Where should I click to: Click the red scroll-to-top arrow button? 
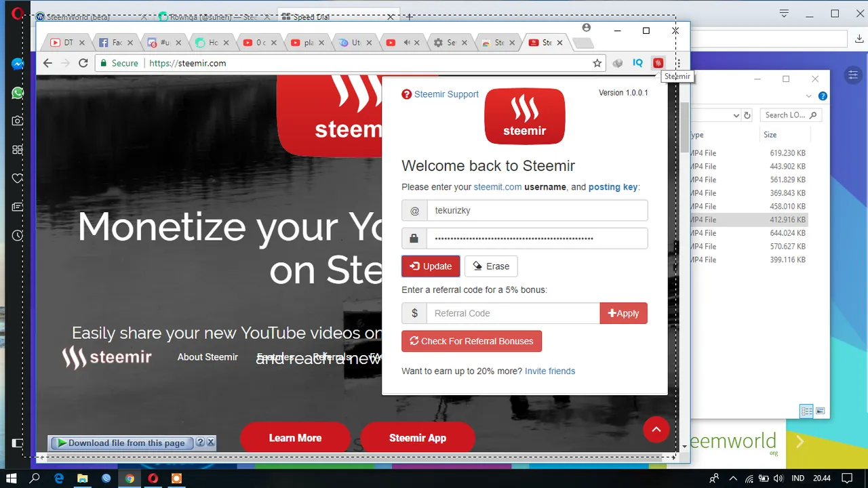point(656,429)
